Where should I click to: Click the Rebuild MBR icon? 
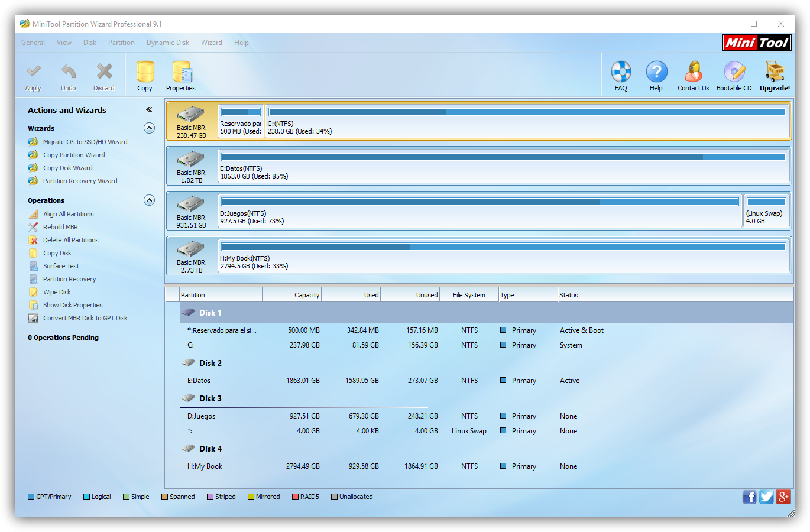coord(33,227)
